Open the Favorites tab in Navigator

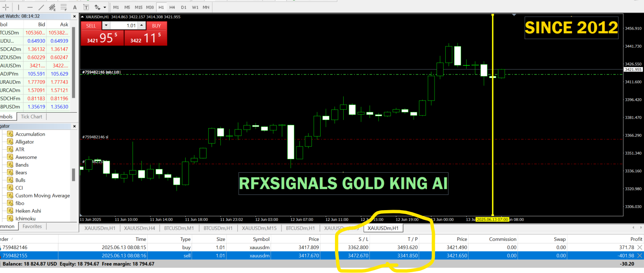(x=32, y=226)
